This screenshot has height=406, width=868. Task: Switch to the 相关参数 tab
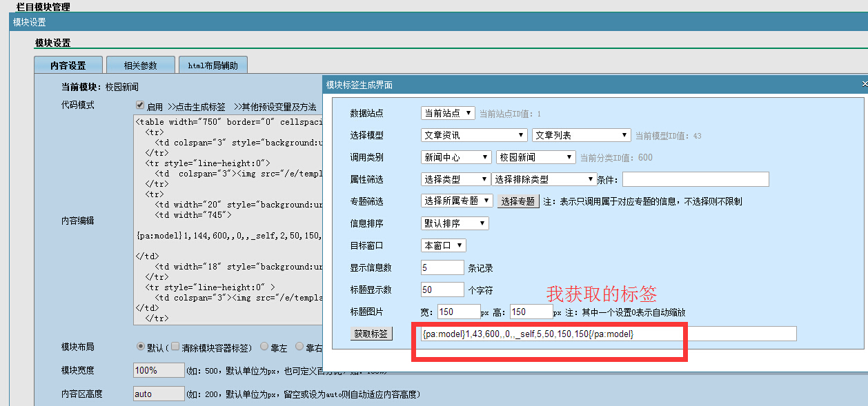(x=141, y=65)
